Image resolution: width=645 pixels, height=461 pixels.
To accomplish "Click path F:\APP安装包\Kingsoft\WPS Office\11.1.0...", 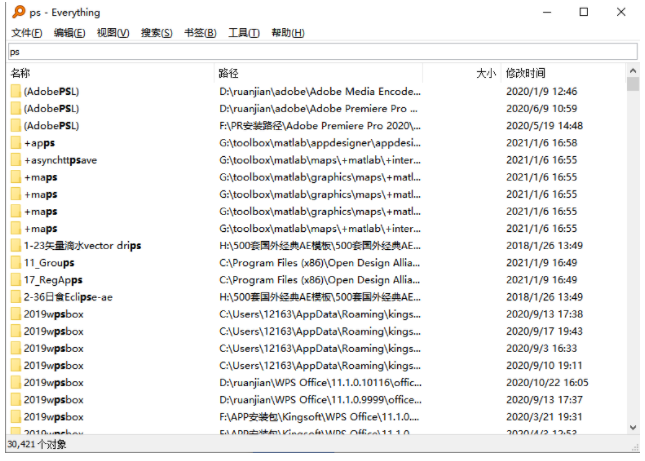I will point(319,417).
